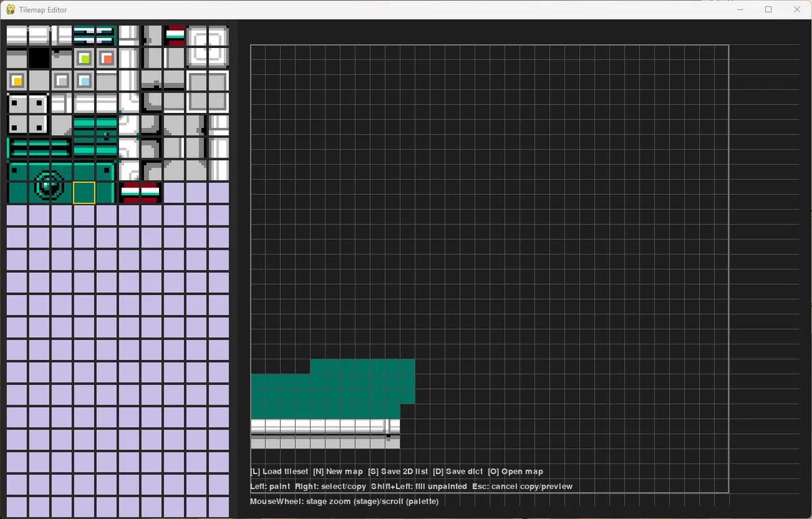This screenshot has height=519, width=812.
Task: Click the "[N] New map" hint
Action: click(338, 472)
